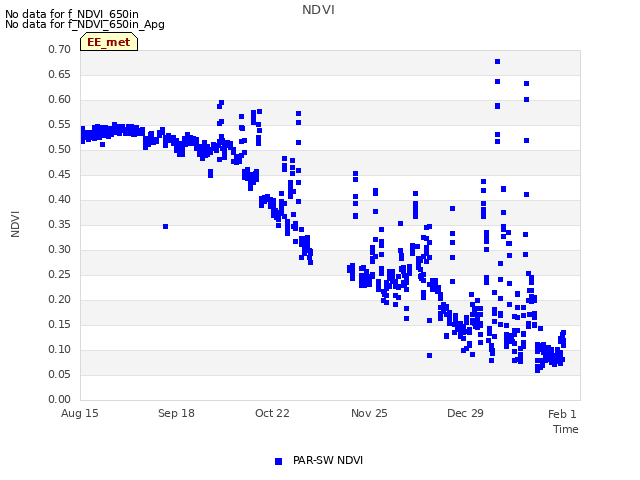This screenshot has height=480, width=640.
Task: Click the 0.65 y-axis tick label
Action: [x=60, y=74]
